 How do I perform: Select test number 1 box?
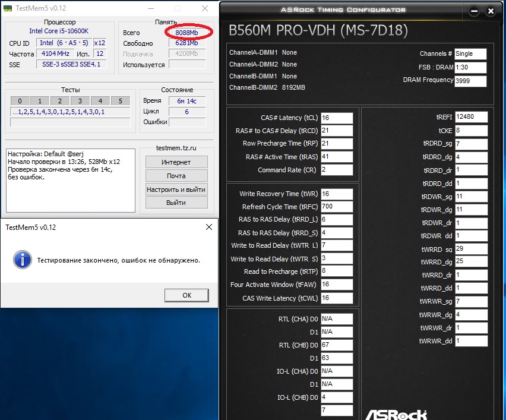(x=40, y=101)
